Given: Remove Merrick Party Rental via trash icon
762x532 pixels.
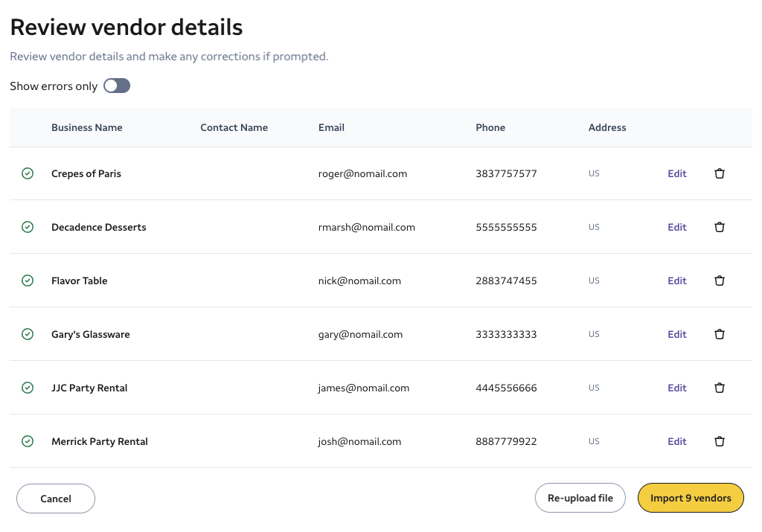Looking at the screenshot, I should point(719,441).
